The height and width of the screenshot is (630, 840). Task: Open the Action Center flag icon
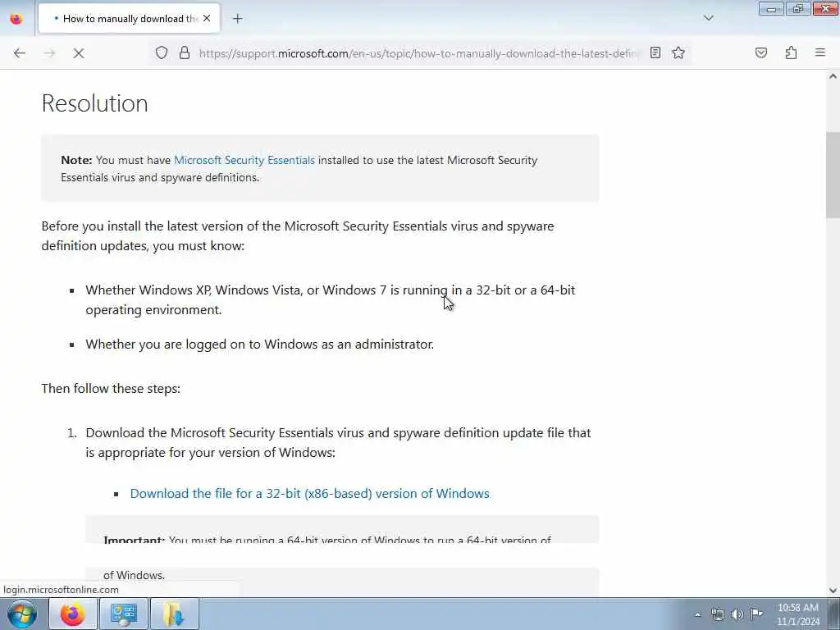756,614
